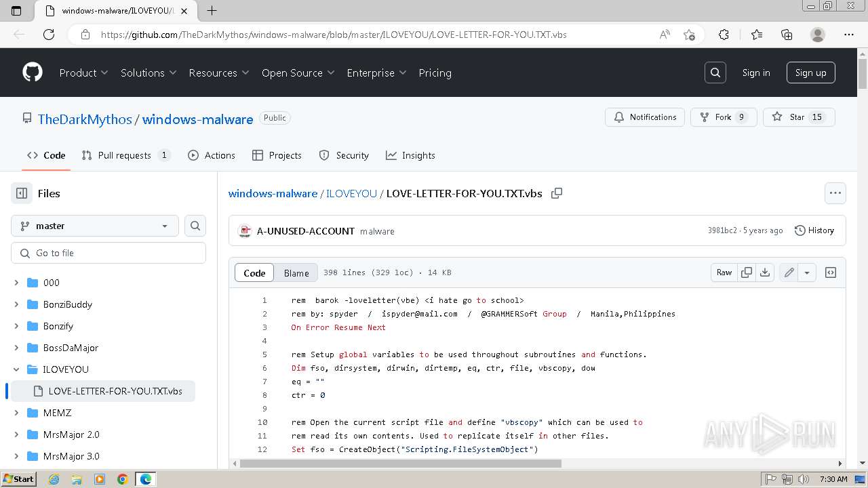Open Edge tab actions menu icon
This screenshot has width=868, height=488.
16,10
